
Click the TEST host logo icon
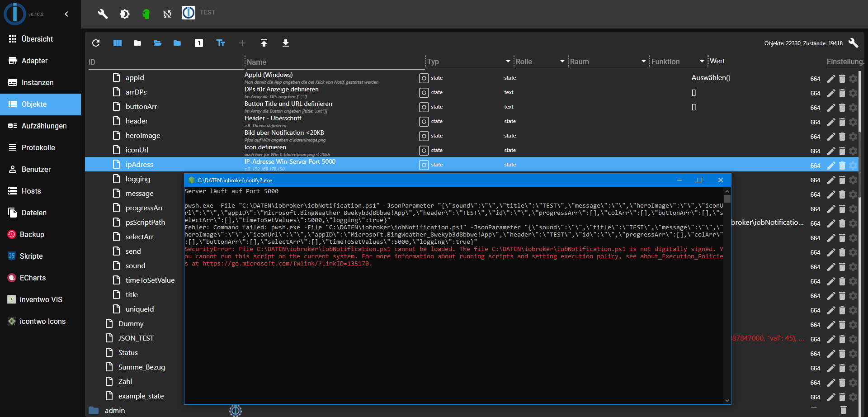(x=189, y=13)
